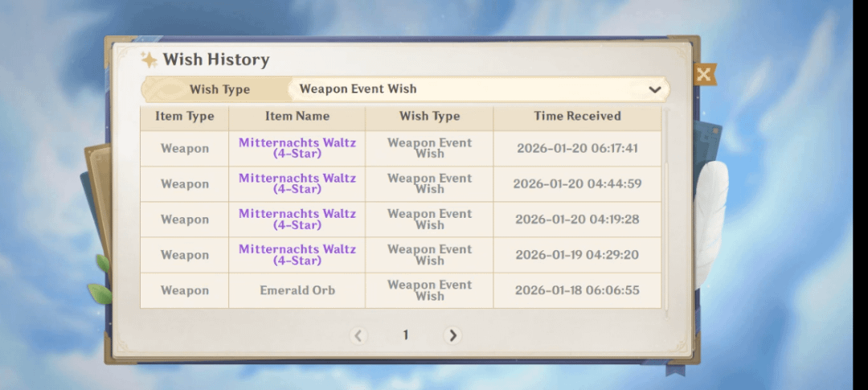Click timestamp 2026-01-20 04:19:28
Screen dimensions: 868x390
click(577, 220)
